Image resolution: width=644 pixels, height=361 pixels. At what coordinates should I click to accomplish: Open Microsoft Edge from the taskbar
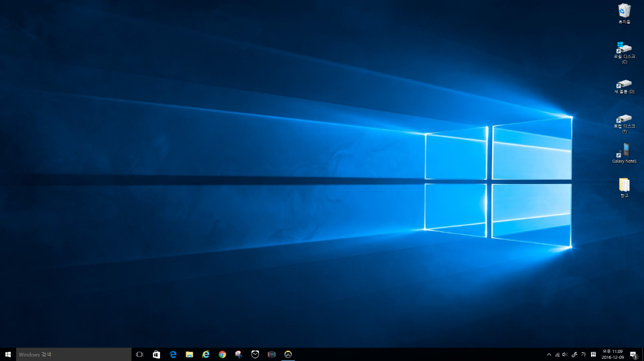point(173,355)
